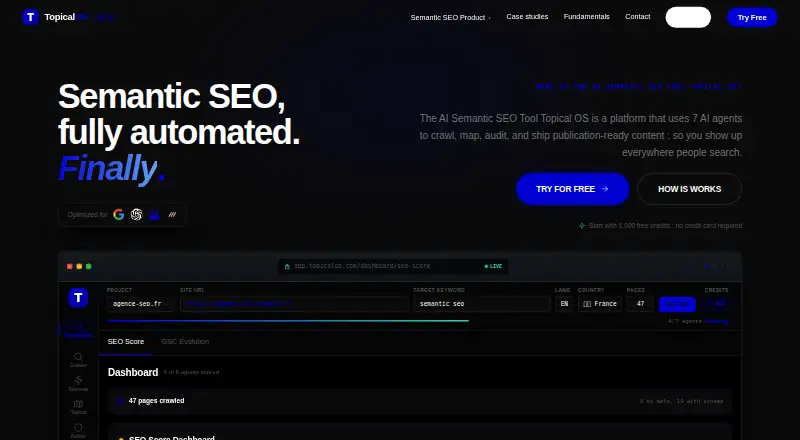Click the flag icon beside France

coord(587,304)
